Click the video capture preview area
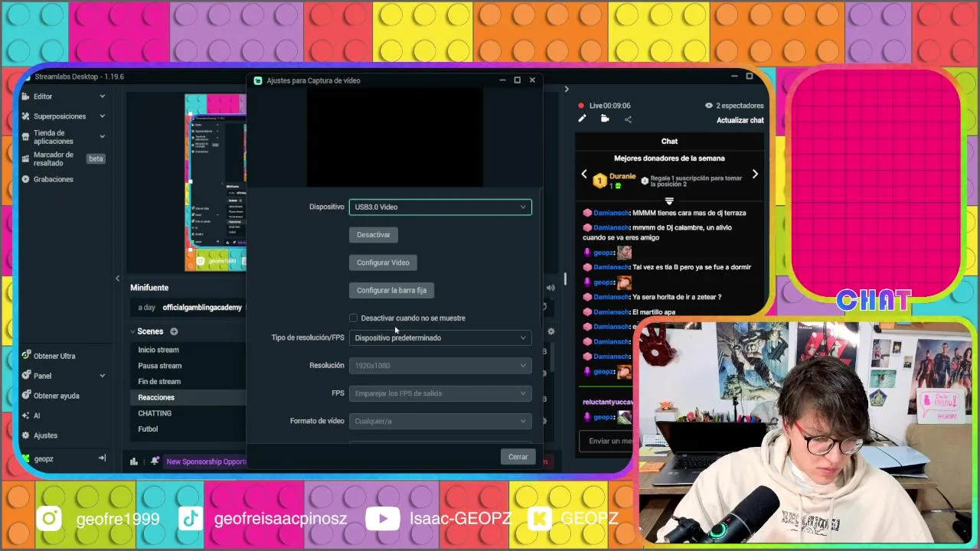 [395, 137]
